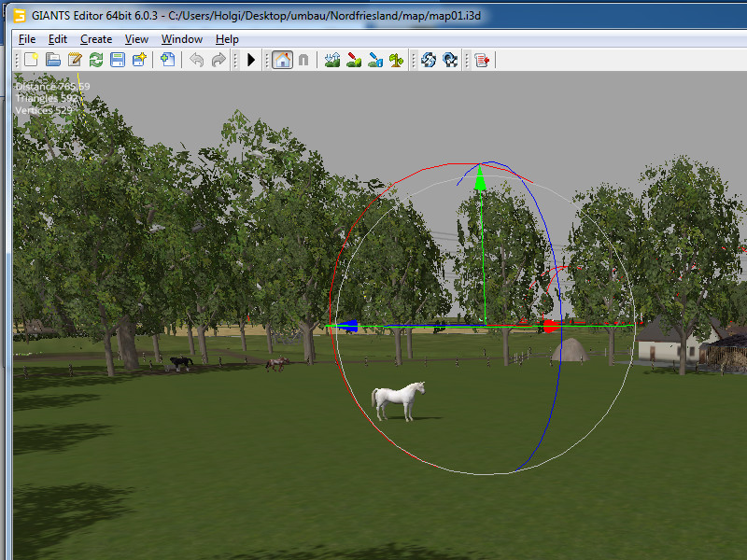Open the Help menu

(227, 39)
